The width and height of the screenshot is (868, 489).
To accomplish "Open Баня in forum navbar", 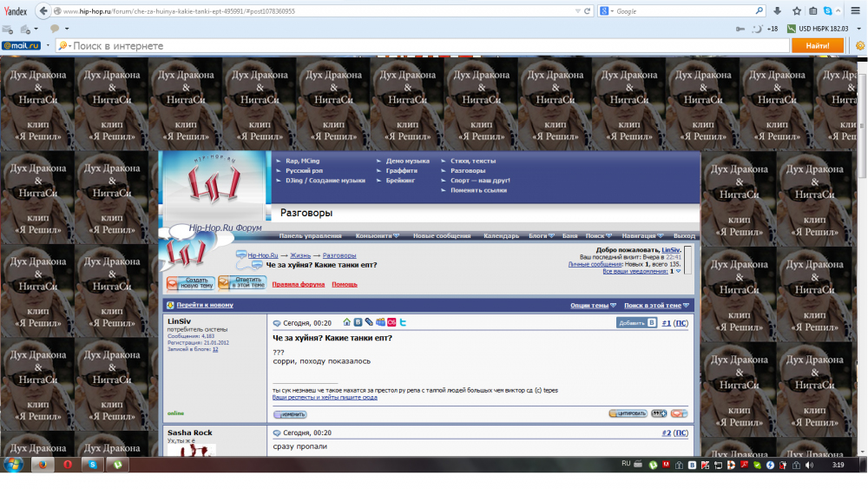I will click(x=569, y=236).
